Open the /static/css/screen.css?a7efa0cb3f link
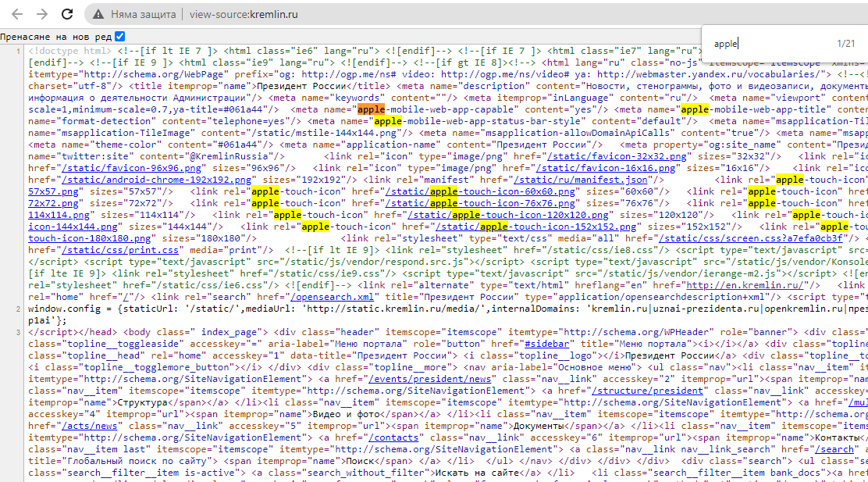 [750, 238]
